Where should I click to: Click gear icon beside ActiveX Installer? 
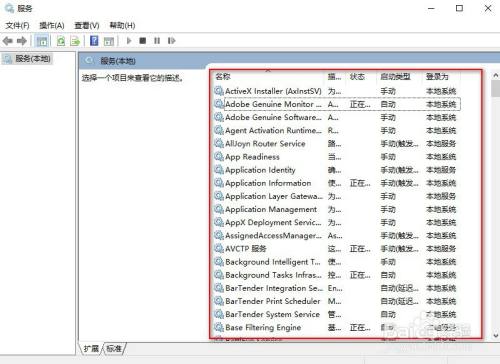tap(219, 91)
